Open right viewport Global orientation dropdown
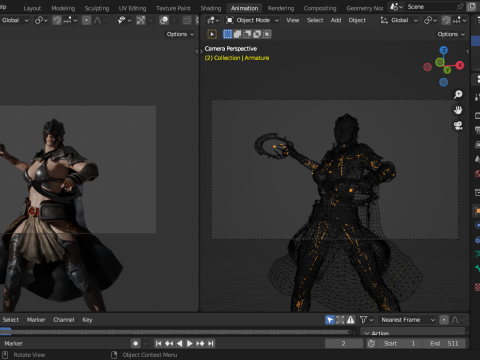 (399, 20)
